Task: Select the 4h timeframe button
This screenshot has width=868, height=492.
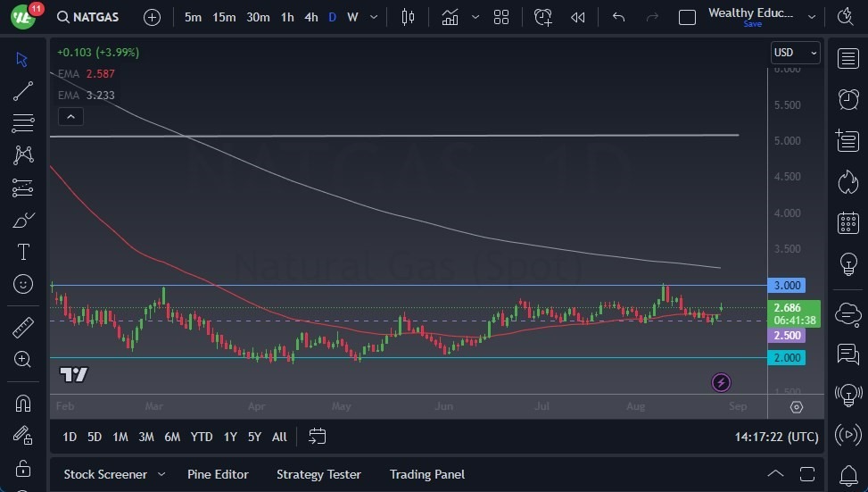Action: (310, 17)
